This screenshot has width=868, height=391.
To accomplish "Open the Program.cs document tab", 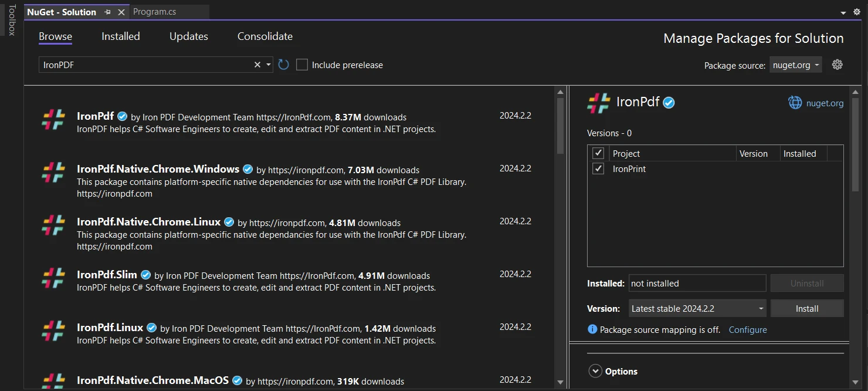I will pos(154,12).
